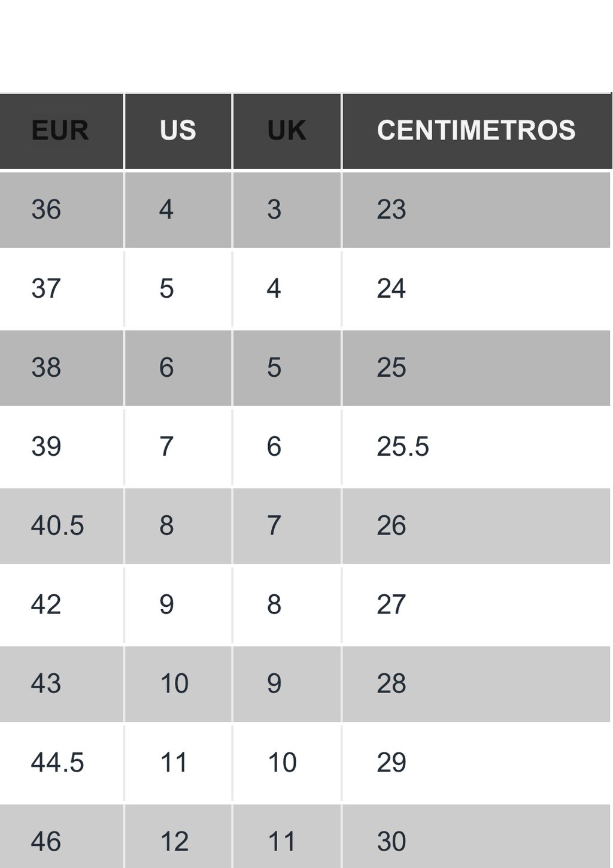Click the US size 12 cell
Image resolution: width=613 pixels, height=868 pixels.
click(x=178, y=837)
